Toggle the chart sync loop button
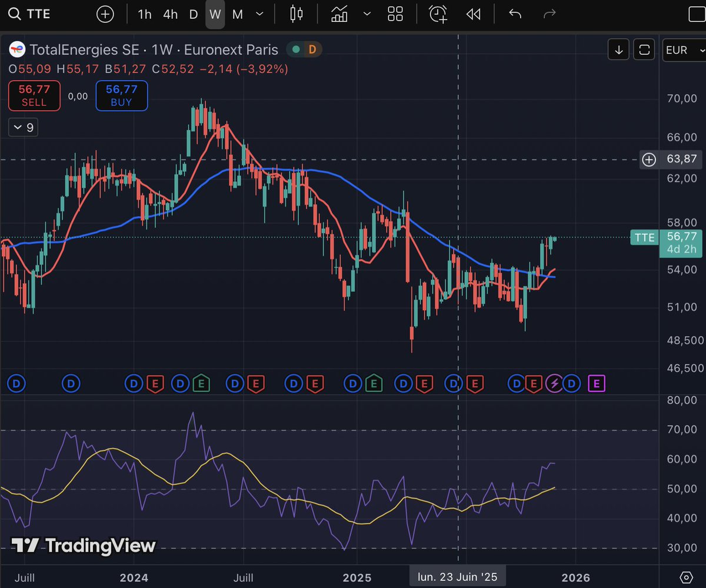Viewport: 706px width, 588px height. (x=644, y=50)
